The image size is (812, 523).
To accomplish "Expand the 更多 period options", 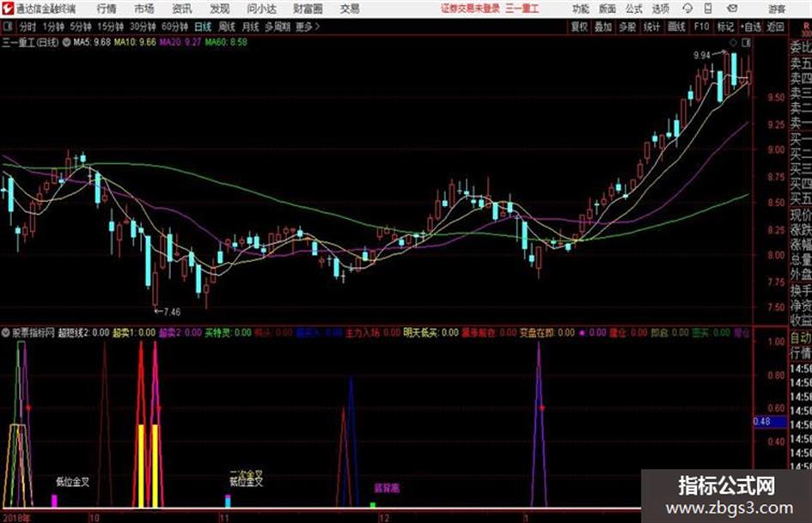I will (x=308, y=27).
